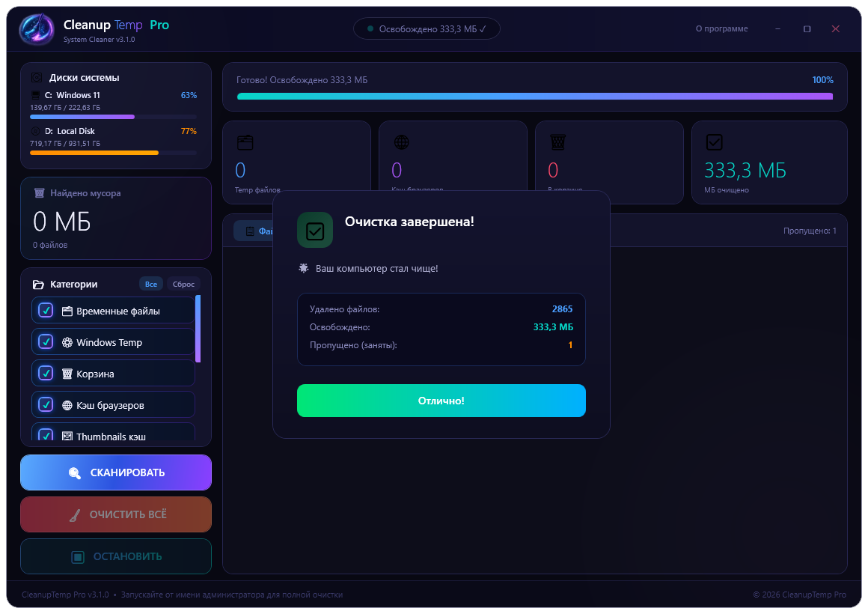The height and width of the screenshot is (614, 868).
Task: Click the browser cache card globe icon
Action: click(401, 142)
